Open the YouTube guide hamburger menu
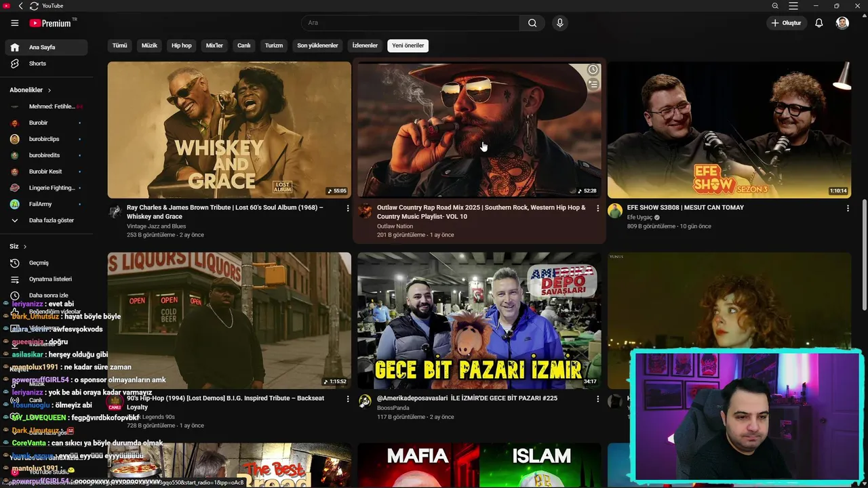 15,23
